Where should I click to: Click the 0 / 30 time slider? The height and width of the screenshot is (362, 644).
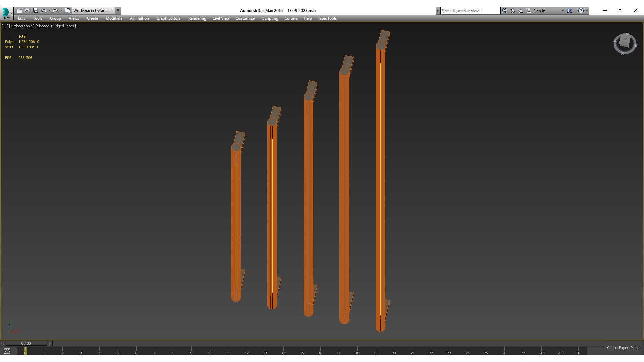click(26, 343)
